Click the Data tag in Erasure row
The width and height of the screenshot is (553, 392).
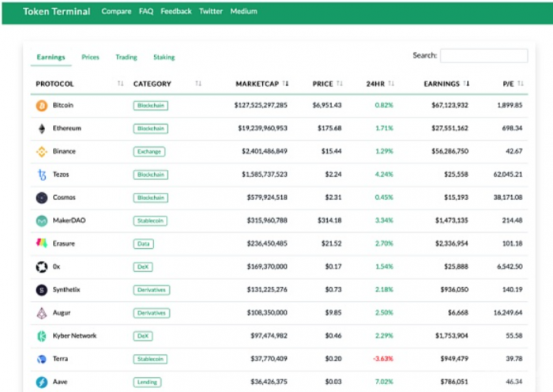tap(144, 243)
